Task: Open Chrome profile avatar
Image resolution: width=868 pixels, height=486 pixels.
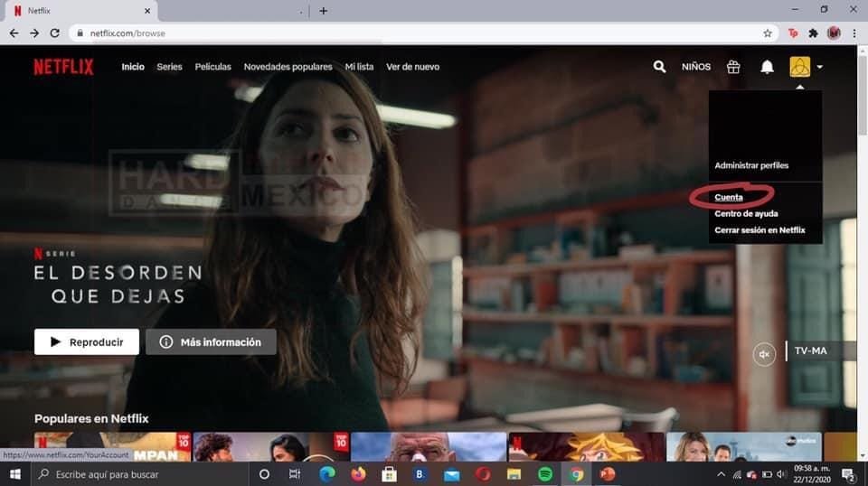Action: (x=834, y=33)
